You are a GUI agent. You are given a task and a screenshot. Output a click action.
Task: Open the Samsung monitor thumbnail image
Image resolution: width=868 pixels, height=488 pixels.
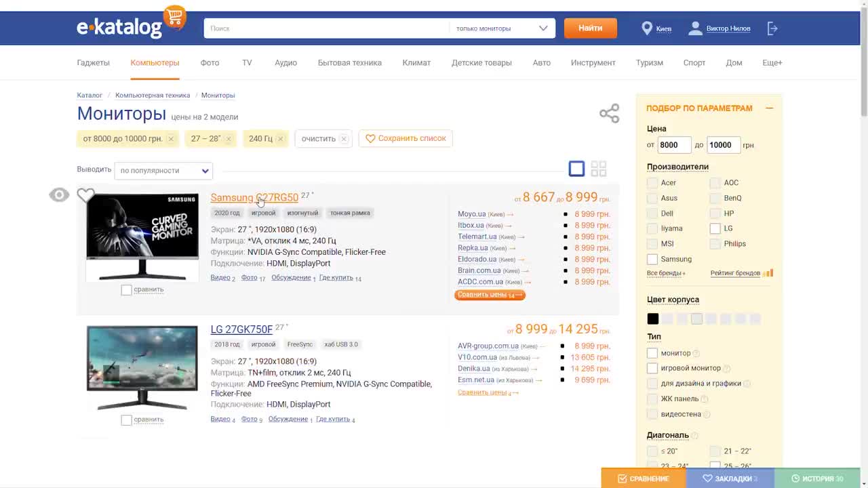pos(142,237)
